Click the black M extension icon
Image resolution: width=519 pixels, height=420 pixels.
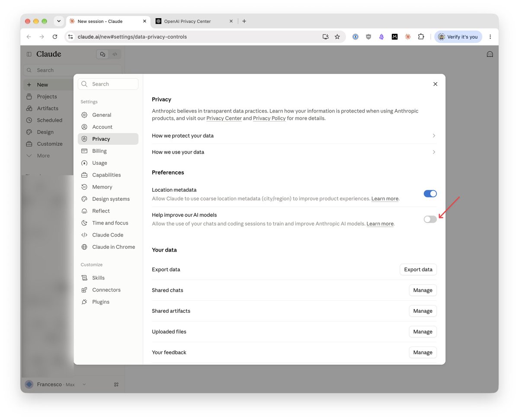click(394, 37)
